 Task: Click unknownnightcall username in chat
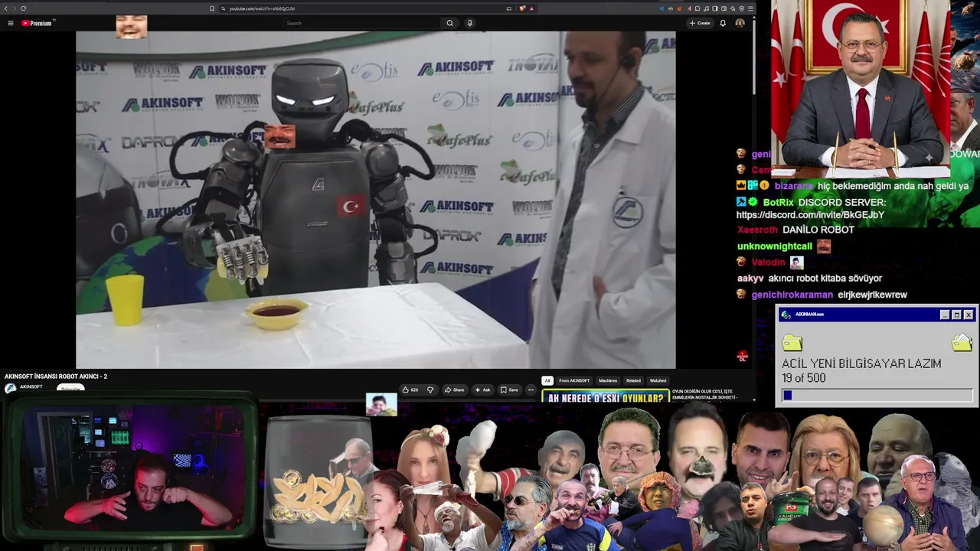tap(775, 246)
